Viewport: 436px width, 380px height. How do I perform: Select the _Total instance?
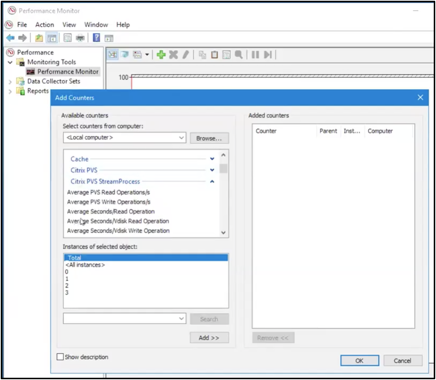tap(146, 258)
